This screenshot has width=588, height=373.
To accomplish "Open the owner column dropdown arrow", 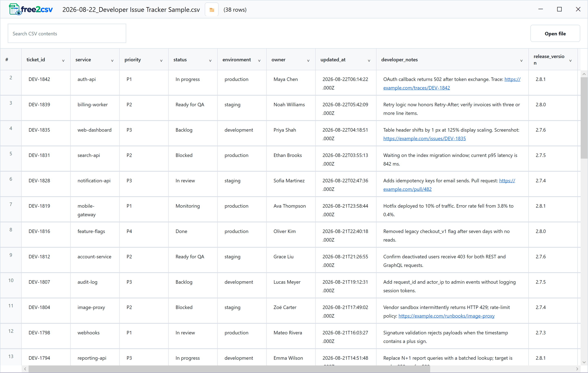I will (308, 61).
